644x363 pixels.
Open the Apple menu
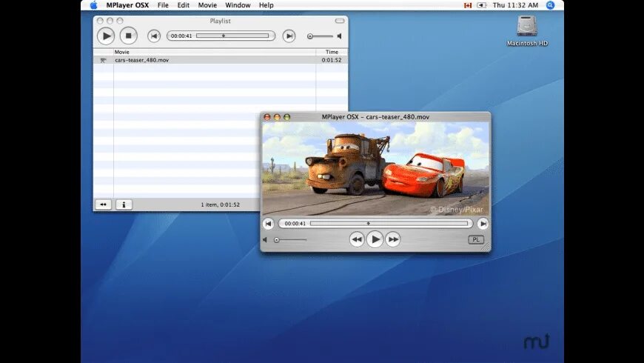[94, 5]
